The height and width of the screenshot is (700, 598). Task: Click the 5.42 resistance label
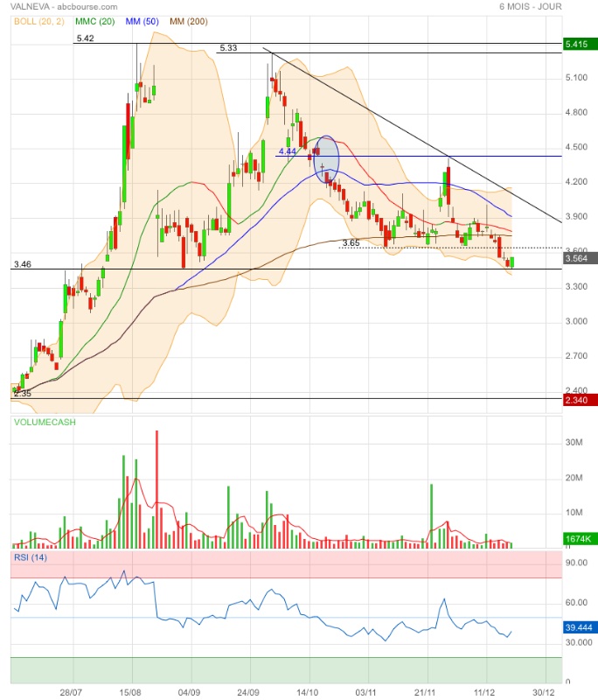85,38
